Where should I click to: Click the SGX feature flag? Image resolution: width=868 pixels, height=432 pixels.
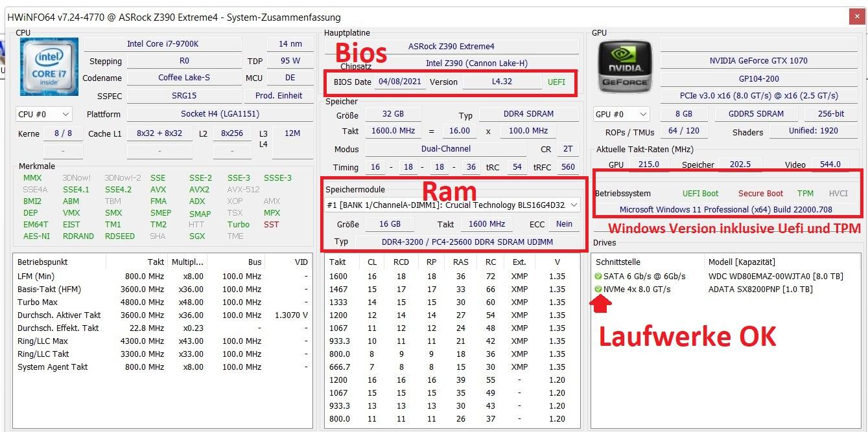197,236
